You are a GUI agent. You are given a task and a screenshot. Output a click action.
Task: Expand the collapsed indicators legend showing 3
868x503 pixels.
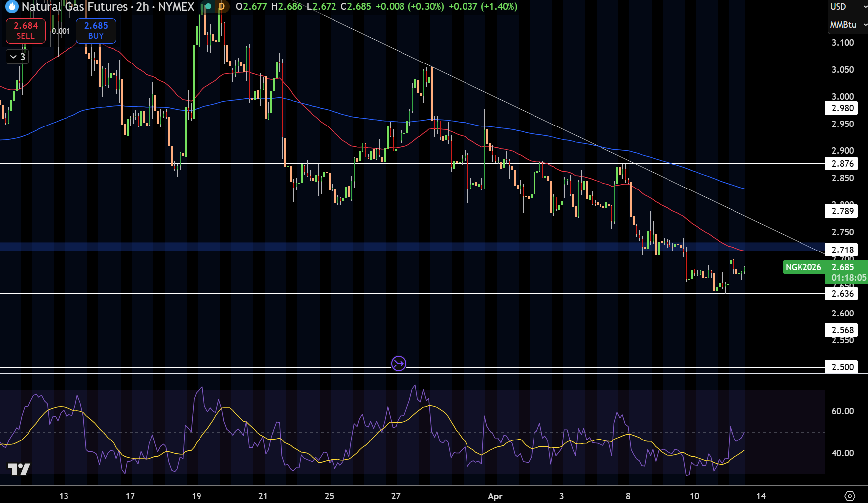[17, 57]
